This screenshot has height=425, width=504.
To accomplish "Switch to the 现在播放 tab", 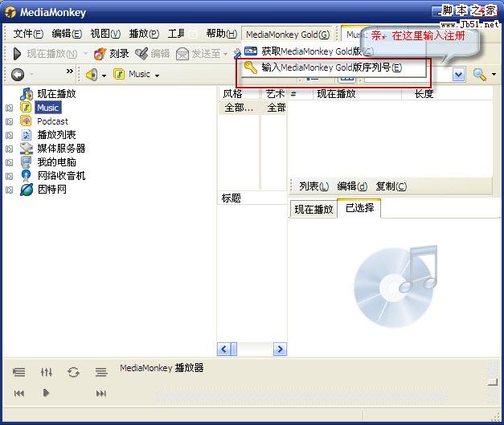I will [313, 210].
